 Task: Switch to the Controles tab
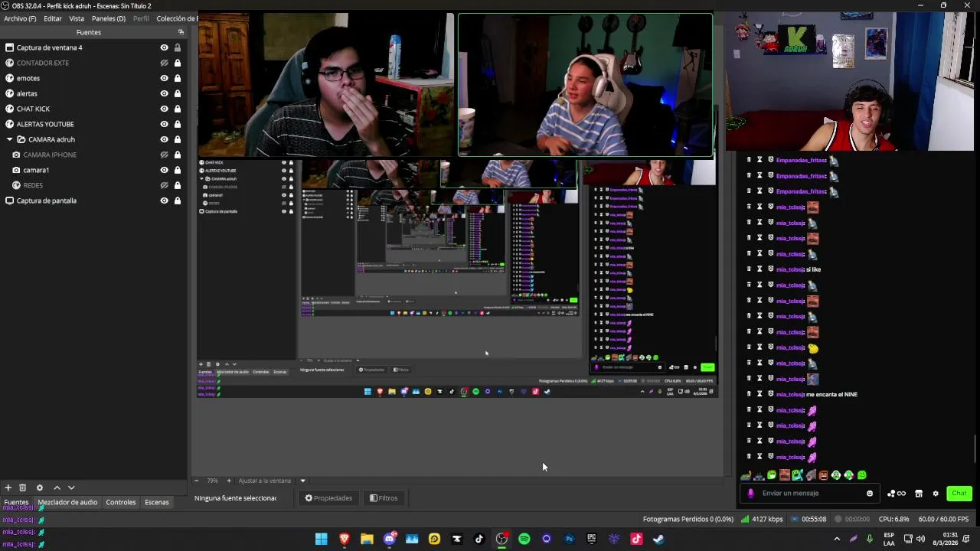coord(121,502)
